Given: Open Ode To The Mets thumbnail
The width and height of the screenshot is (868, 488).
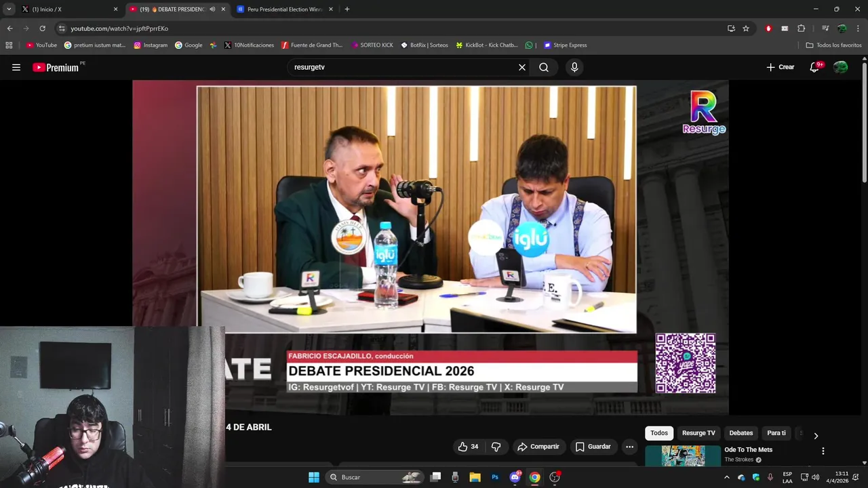Looking at the screenshot, I should pos(683,456).
